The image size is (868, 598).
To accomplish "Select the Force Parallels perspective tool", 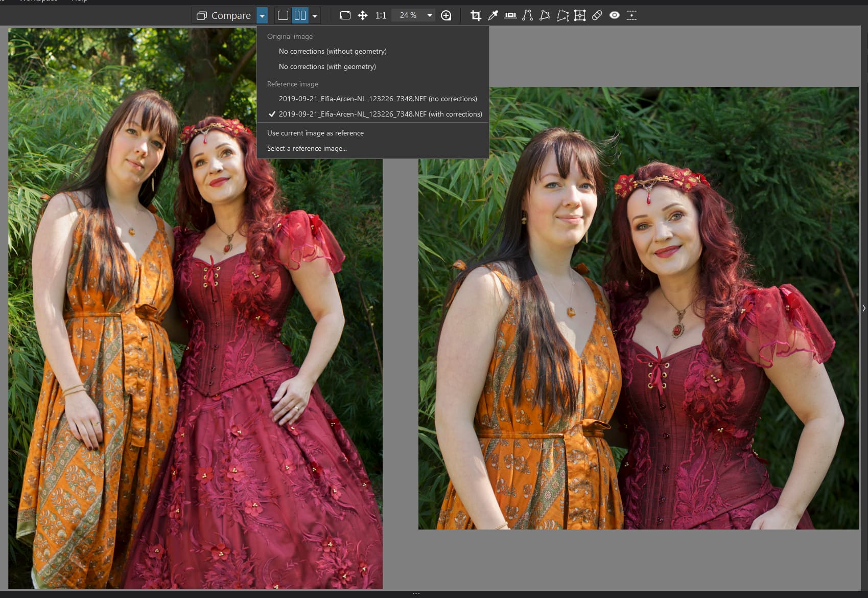I will (x=528, y=15).
